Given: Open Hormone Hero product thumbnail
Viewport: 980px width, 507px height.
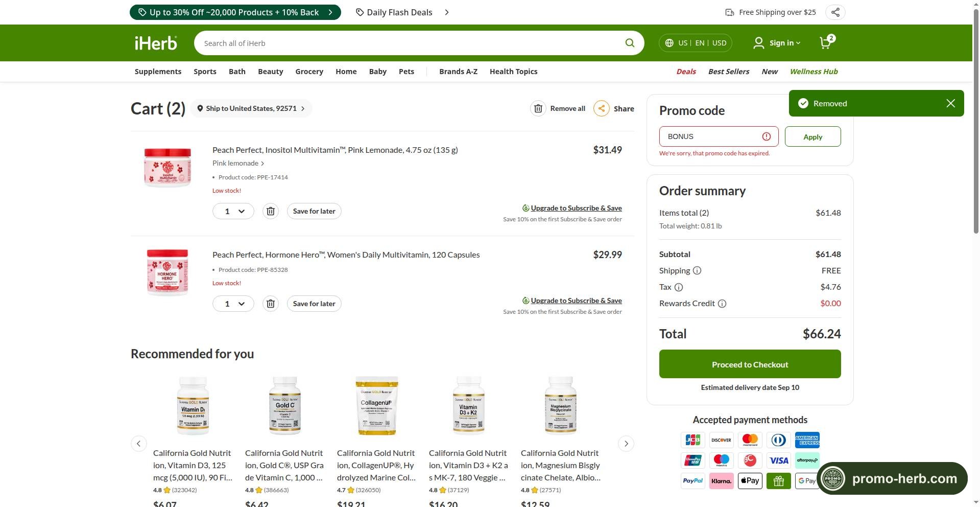Looking at the screenshot, I should tap(168, 272).
